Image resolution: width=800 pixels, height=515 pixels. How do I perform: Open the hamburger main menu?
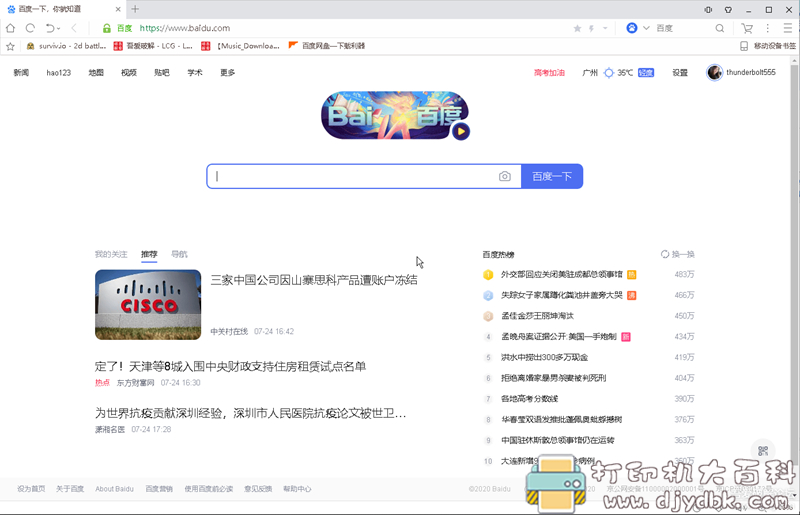(x=788, y=28)
